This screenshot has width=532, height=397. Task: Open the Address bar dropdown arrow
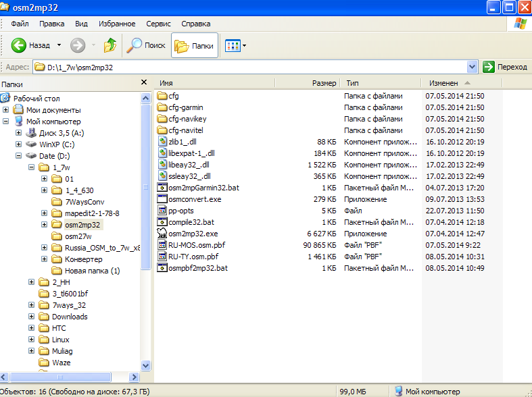(472, 67)
